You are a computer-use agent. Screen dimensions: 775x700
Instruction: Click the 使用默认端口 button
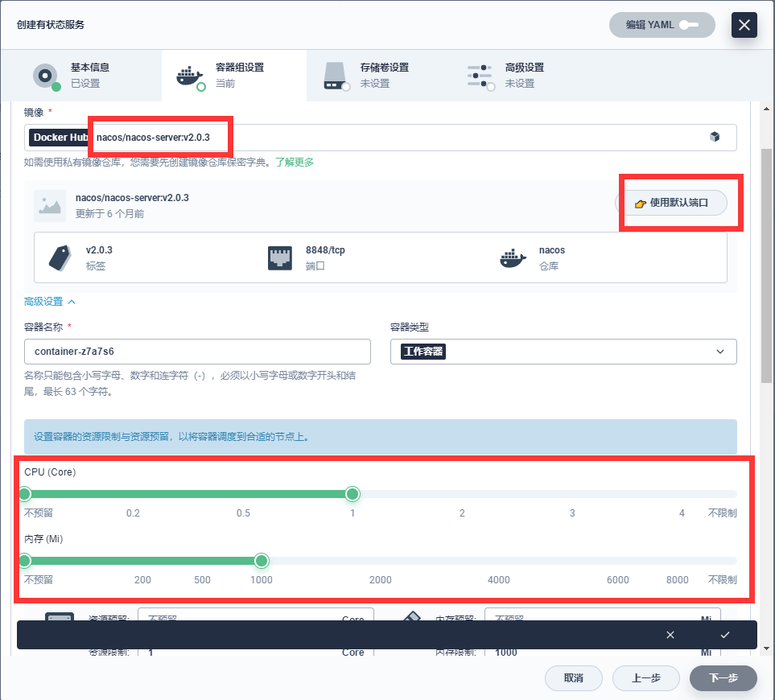tap(671, 203)
